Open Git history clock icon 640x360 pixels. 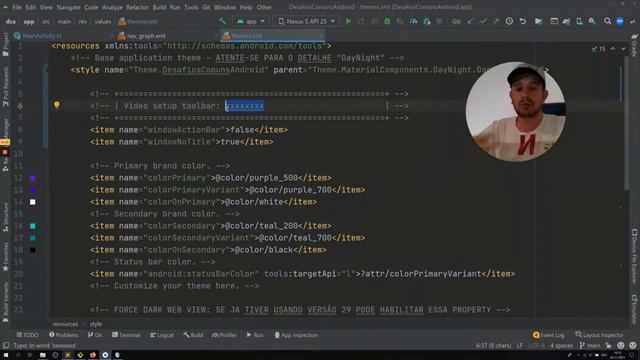click(509, 21)
